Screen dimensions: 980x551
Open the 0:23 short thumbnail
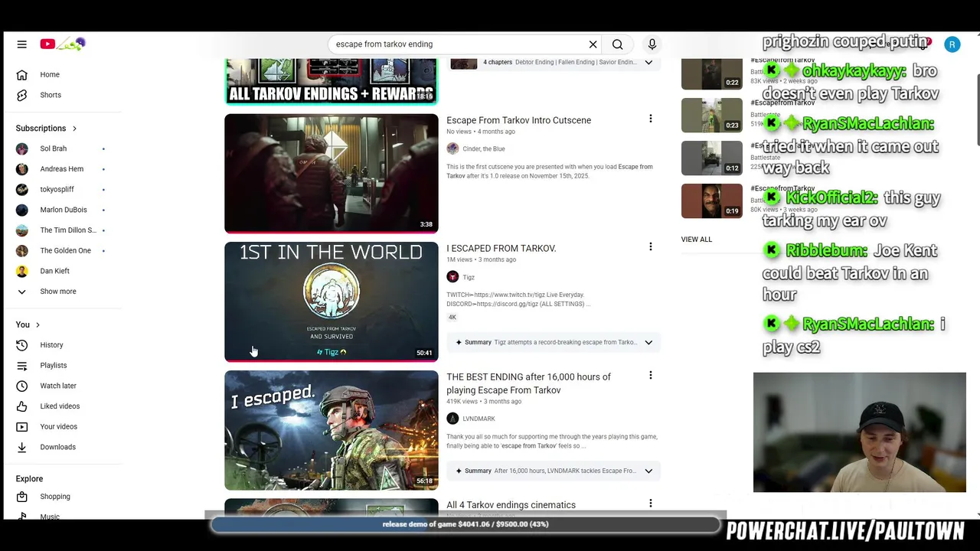pyautogui.click(x=712, y=116)
